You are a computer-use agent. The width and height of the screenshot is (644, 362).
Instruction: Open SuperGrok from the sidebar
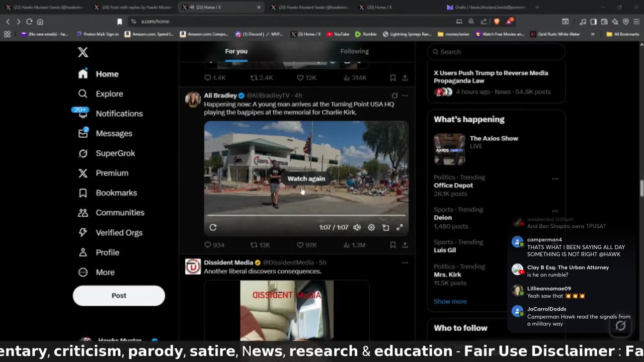106,153
